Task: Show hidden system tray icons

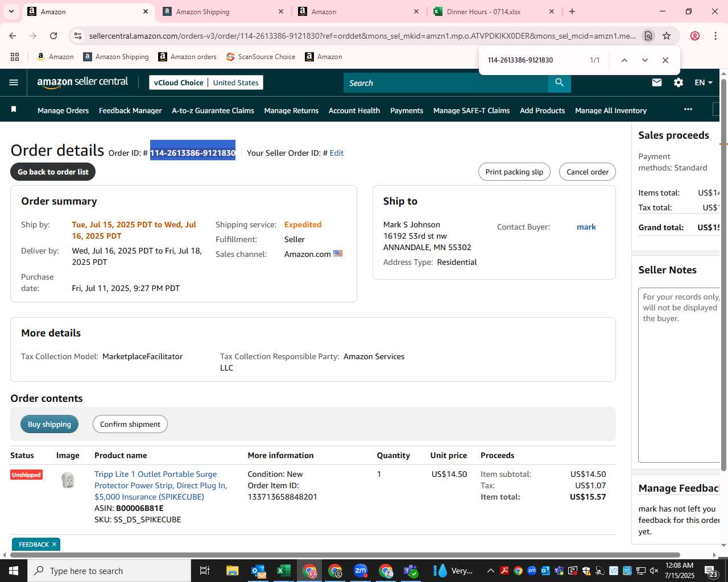Action: click(x=490, y=571)
